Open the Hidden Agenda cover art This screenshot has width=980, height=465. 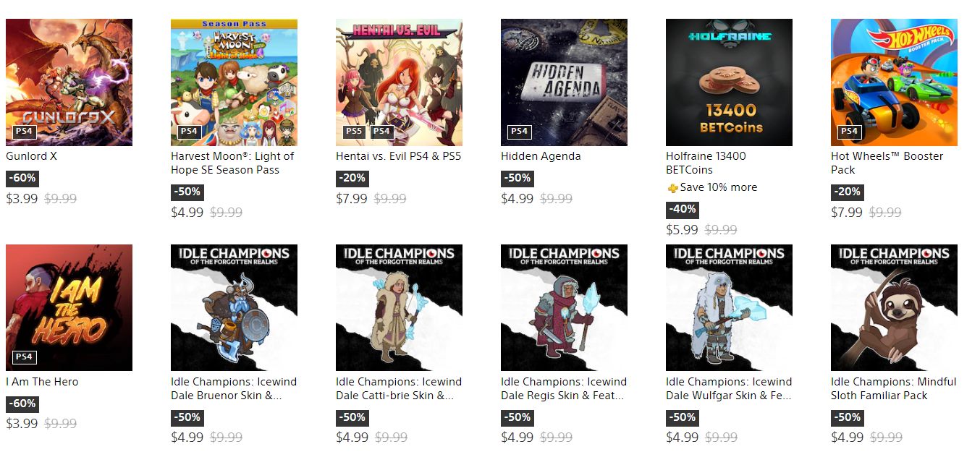coord(564,82)
